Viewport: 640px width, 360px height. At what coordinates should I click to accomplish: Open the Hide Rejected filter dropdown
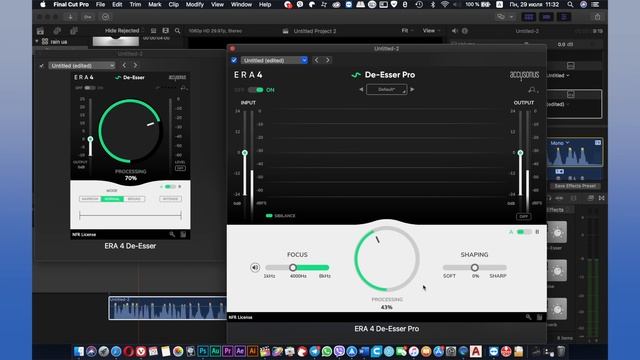pos(124,31)
